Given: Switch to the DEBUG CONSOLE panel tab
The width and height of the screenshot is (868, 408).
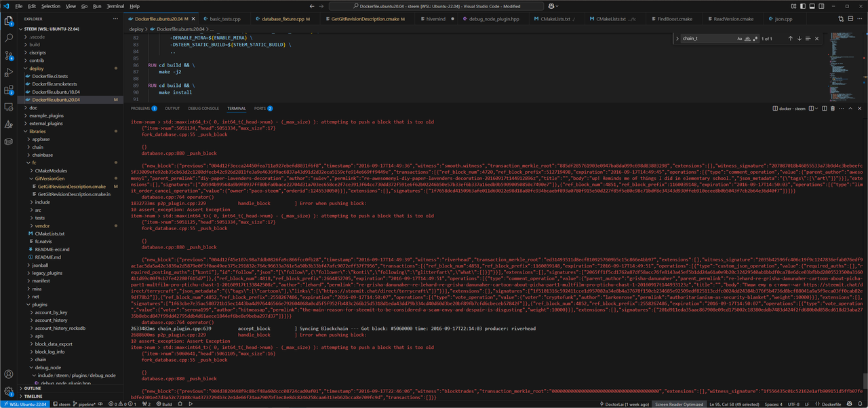Looking at the screenshot, I should point(203,109).
